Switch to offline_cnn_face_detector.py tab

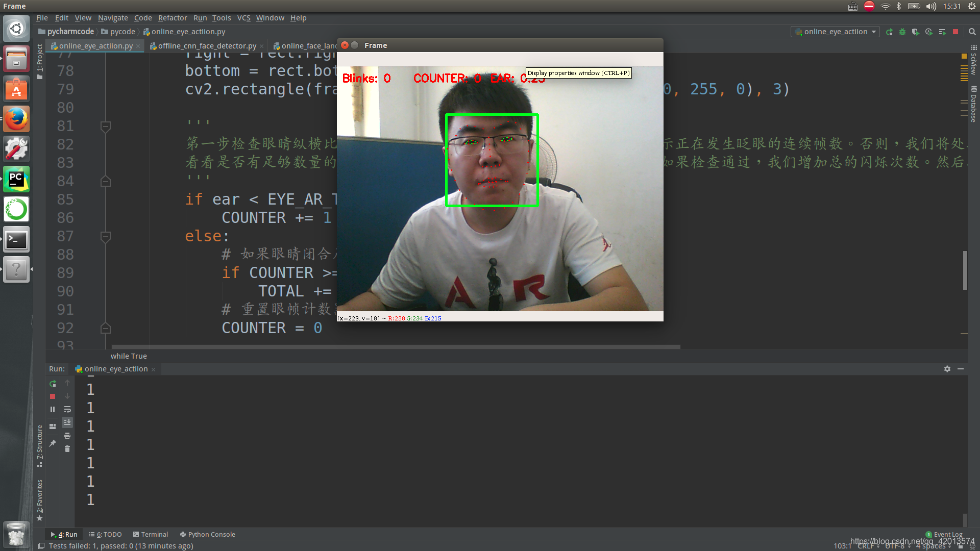[x=207, y=46]
